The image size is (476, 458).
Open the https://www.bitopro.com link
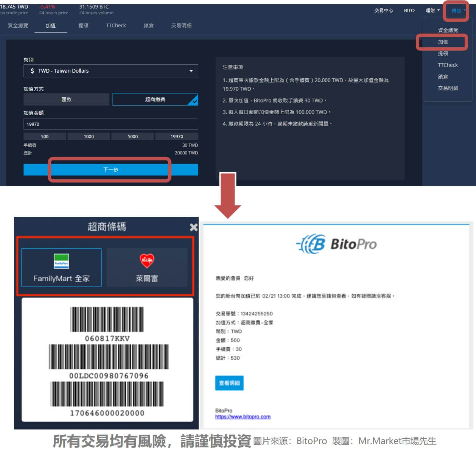click(243, 417)
